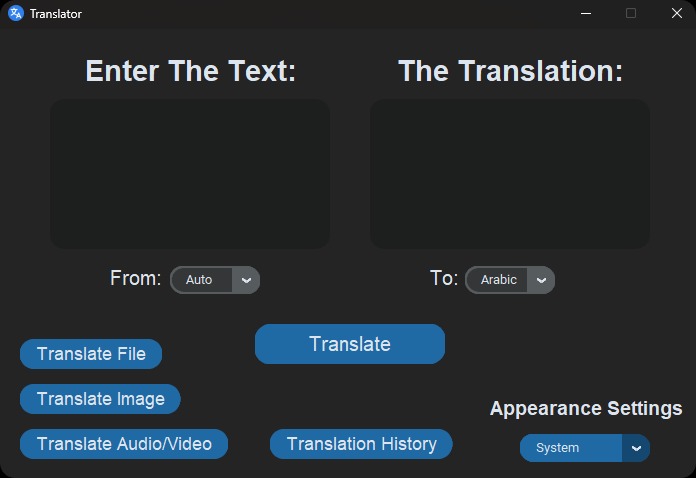This screenshot has height=478, width=696.
Task: Click the Enter The Text heading
Action: [190, 71]
